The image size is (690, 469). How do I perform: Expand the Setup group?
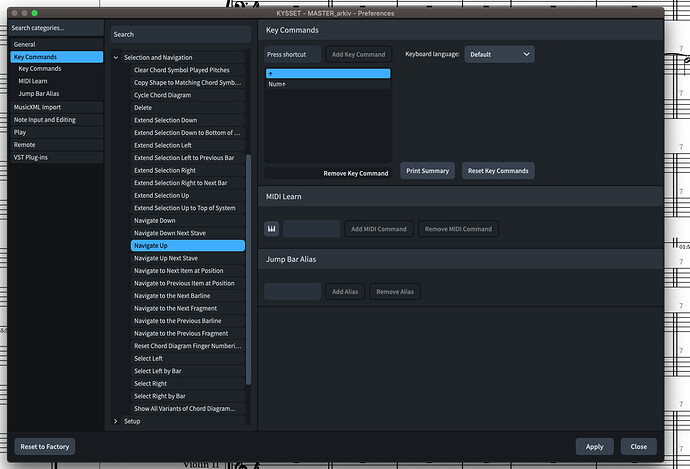116,421
